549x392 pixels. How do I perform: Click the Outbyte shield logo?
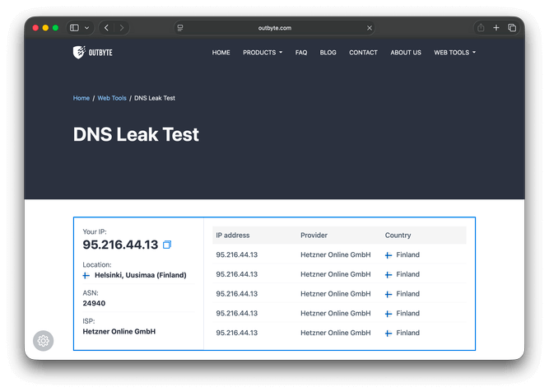point(79,52)
